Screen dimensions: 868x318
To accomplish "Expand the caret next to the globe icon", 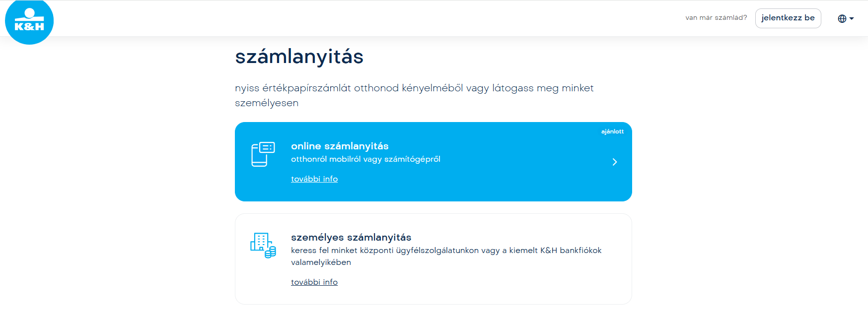I will pos(852,18).
